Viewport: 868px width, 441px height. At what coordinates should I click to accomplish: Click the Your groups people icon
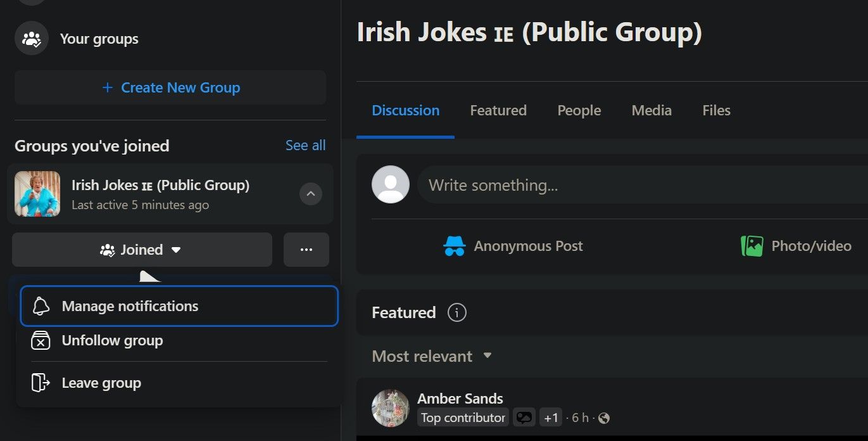31,38
